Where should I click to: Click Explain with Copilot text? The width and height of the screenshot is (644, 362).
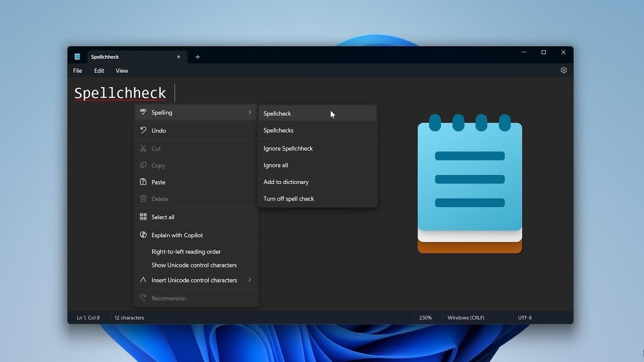[177, 235]
